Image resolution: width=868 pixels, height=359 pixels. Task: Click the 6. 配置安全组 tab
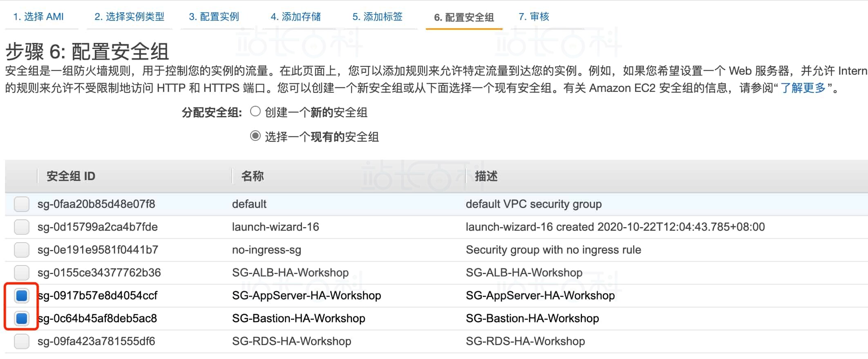pos(464,17)
